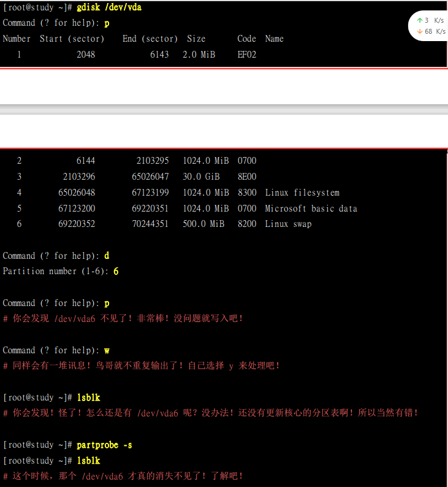Click start sector '65026048'
Screen dimensions: 448x487
click(x=77, y=193)
